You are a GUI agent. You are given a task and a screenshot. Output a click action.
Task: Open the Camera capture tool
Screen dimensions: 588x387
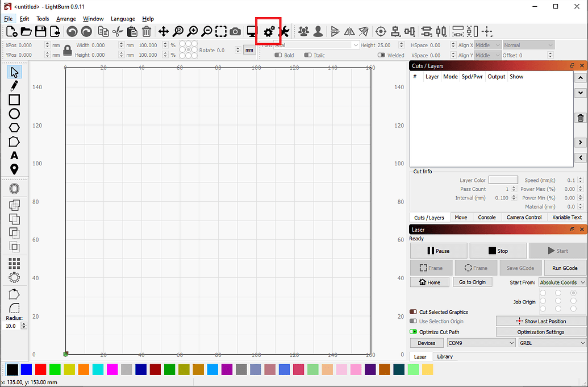(x=235, y=32)
